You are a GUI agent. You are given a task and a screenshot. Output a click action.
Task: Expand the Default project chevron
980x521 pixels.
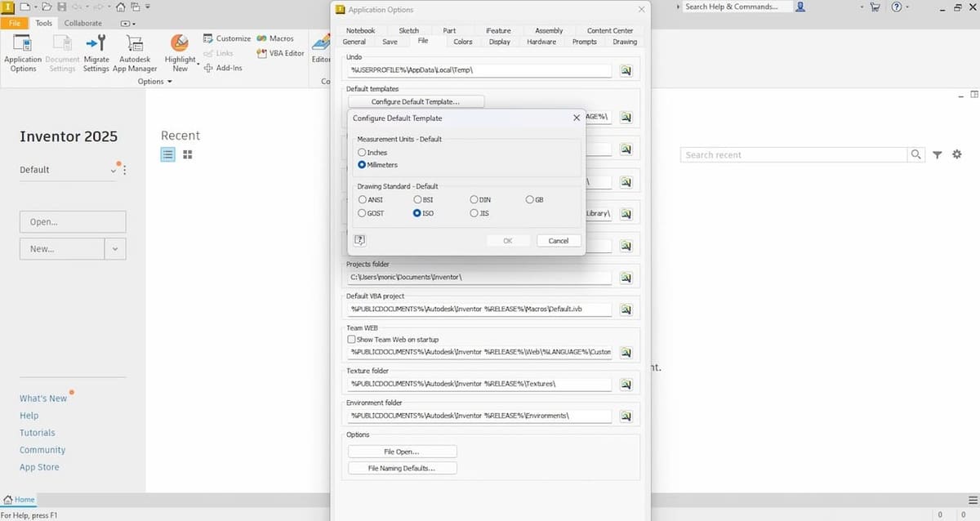point(114,171)
